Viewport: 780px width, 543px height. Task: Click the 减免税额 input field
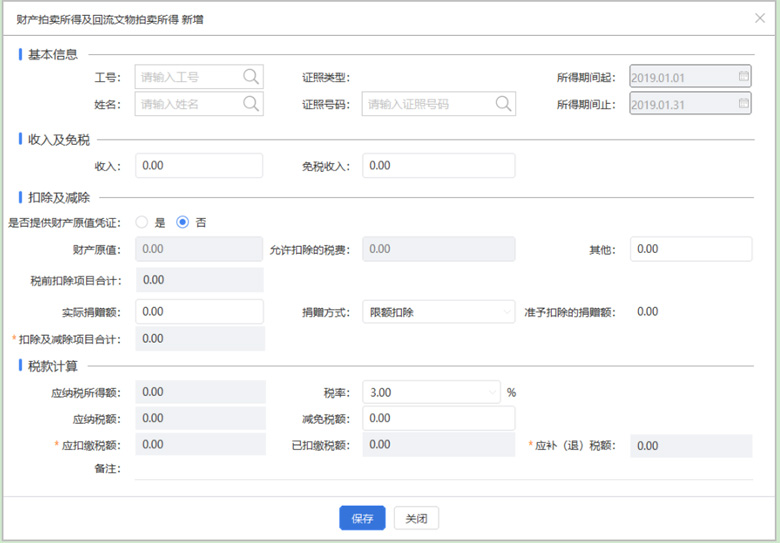438,418
